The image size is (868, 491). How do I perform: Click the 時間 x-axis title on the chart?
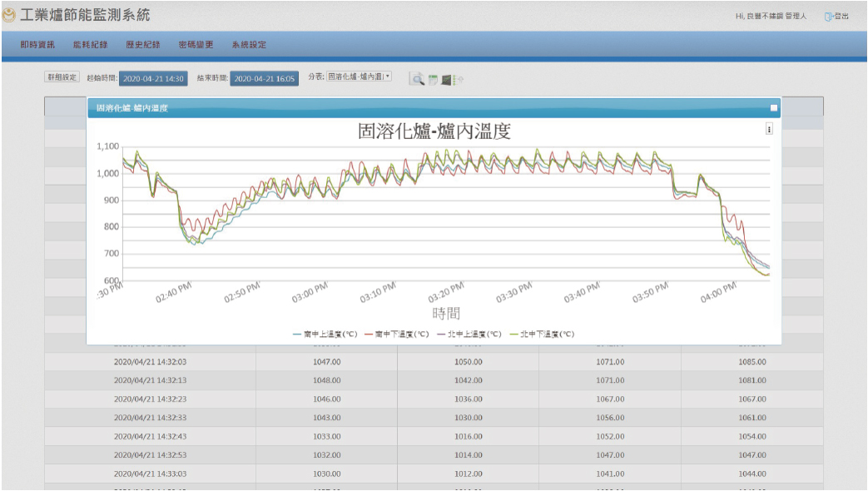tap(446, 313)
